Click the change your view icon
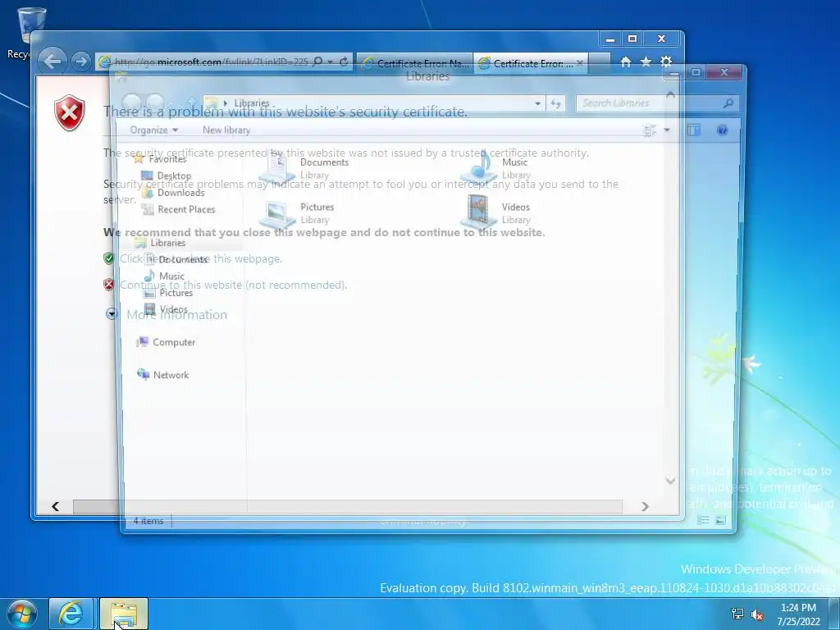 pos(650,130)
